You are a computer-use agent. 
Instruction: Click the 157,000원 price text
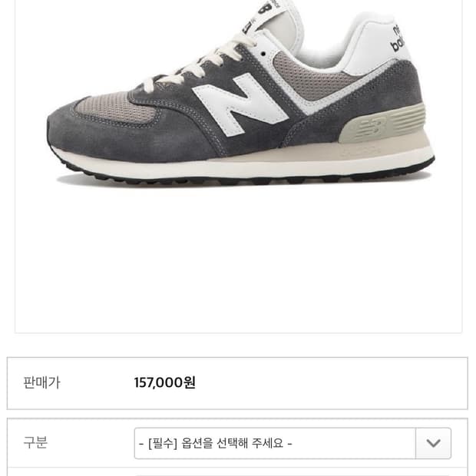[x=164, y=382]
